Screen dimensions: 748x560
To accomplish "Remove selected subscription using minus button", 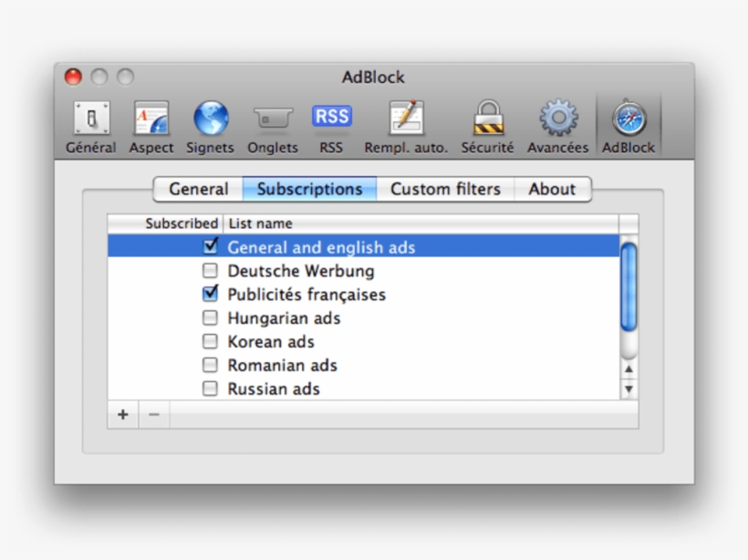I will click(x=153, y=415).
